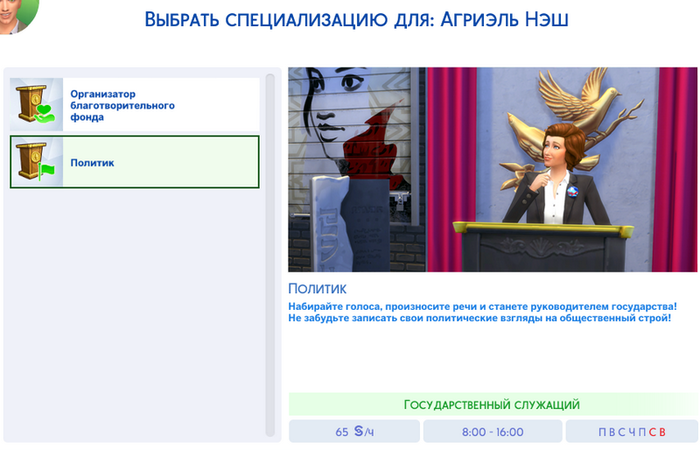Image resolution: width=700 pixels, height=450 pixels.
Task: Click the Sim portrait in top corner
Action: [x=18, y=16]
